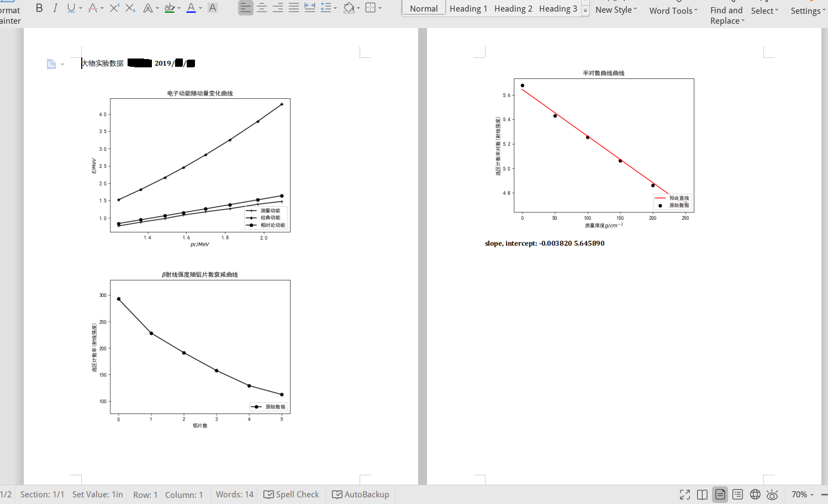
Task: Apply Heading 1 style
Action: pyautogui.click(x=468, y=8)
